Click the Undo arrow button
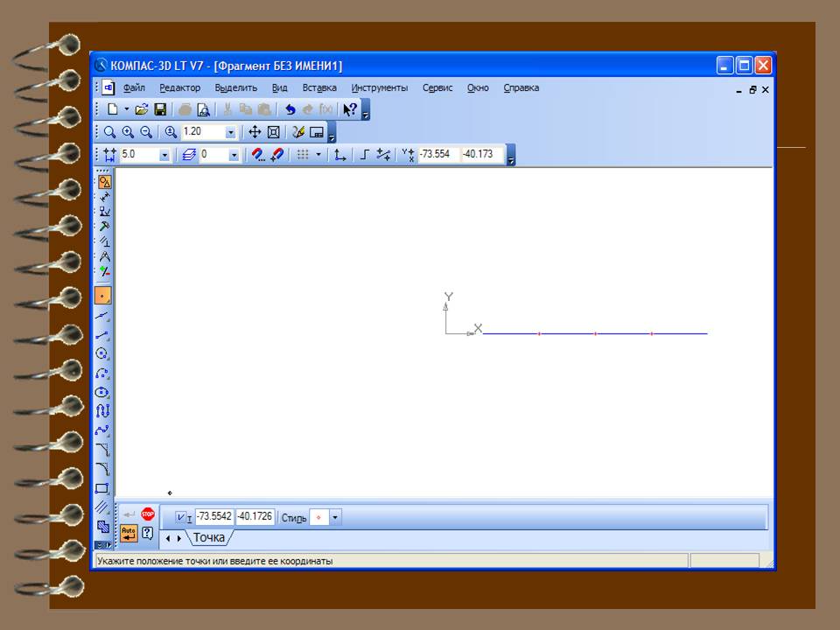Viewport: 840px width, 630px height. [x=290, y=109]
